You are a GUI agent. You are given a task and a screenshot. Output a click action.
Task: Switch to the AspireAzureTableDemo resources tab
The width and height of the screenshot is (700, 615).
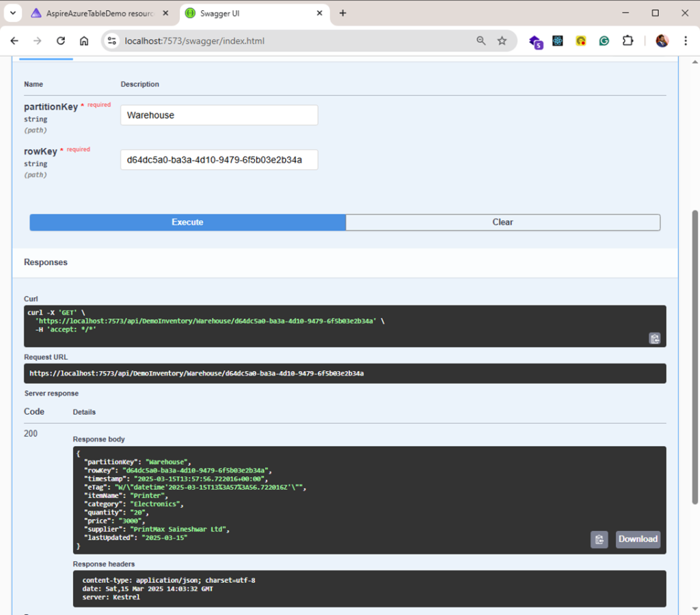tap(99, 13)
